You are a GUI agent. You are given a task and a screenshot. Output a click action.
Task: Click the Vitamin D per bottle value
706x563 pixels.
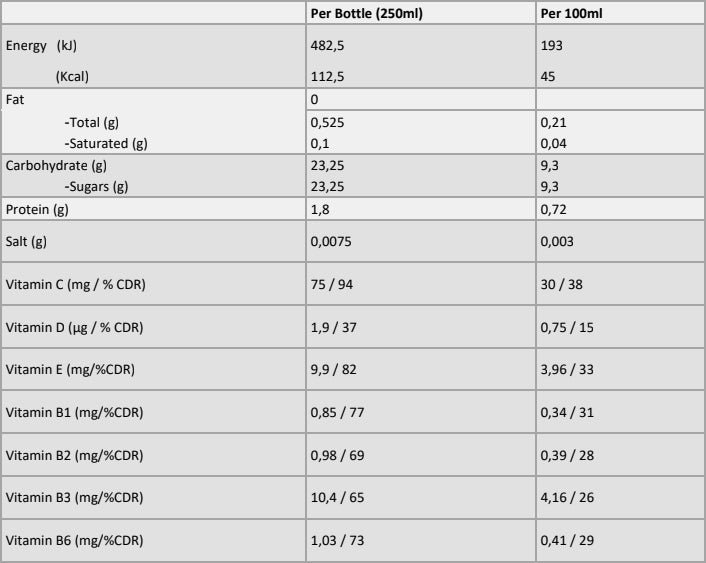click(333, 327)
